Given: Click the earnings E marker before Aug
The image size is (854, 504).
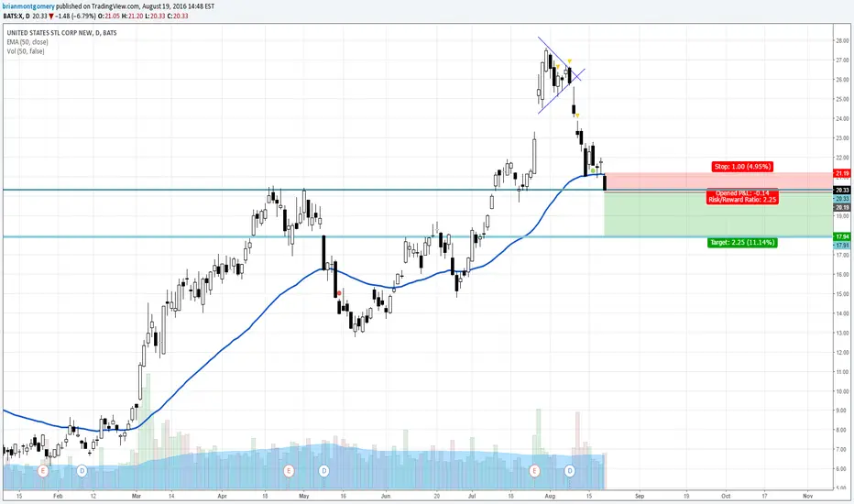Looking at the screenshot, I should (535, 470).
